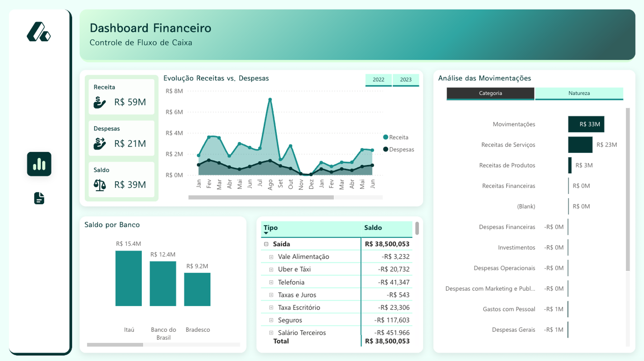The height and width of the screenshot is (361, 644).
Task: Sort table by Saldo column header
Action: click(373, 228)
